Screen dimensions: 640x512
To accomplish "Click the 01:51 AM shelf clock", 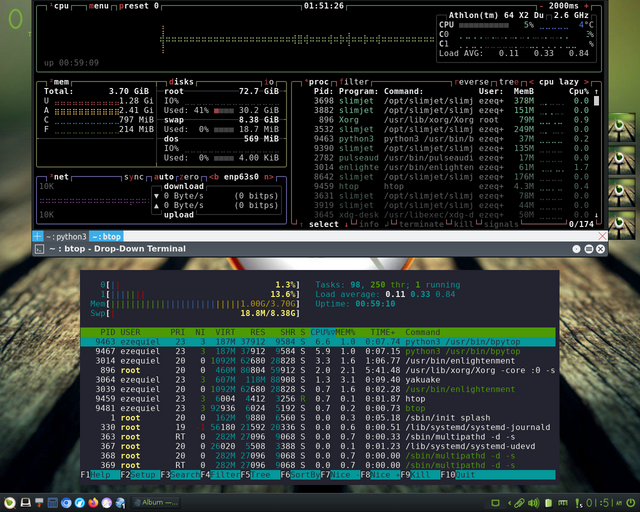I will (604, 503).
